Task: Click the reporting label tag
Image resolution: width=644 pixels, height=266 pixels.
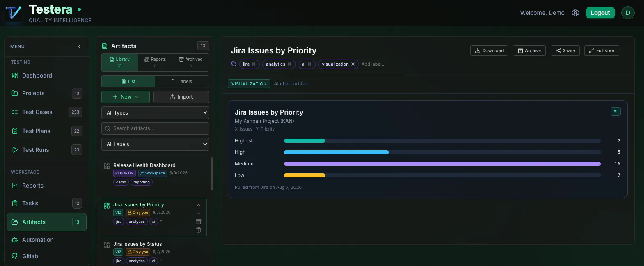Action: coord(142,182)
